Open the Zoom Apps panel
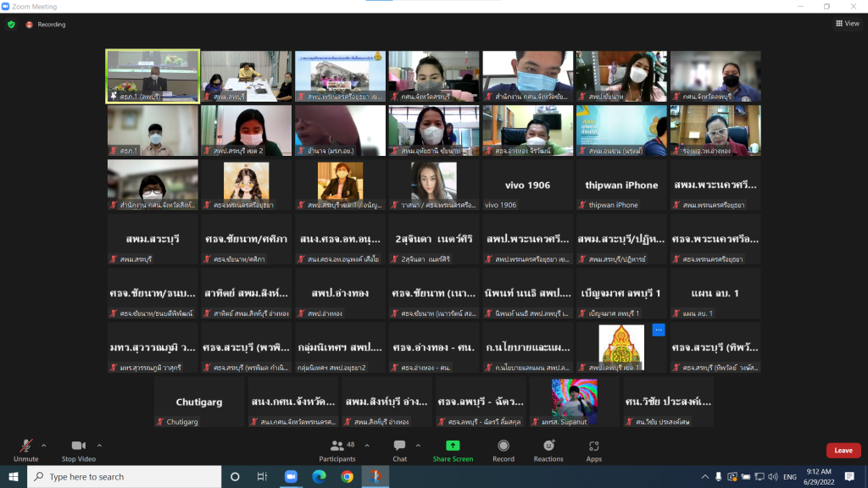The height and width of the screenshot is (488, 868). coord(594,451)
